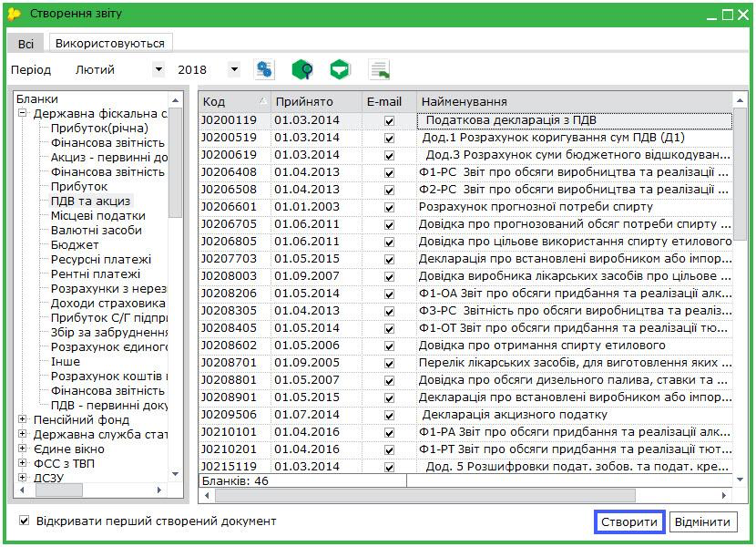Click the green hexagon filter icon
The image size is (756, 547).
coord(340,69)
